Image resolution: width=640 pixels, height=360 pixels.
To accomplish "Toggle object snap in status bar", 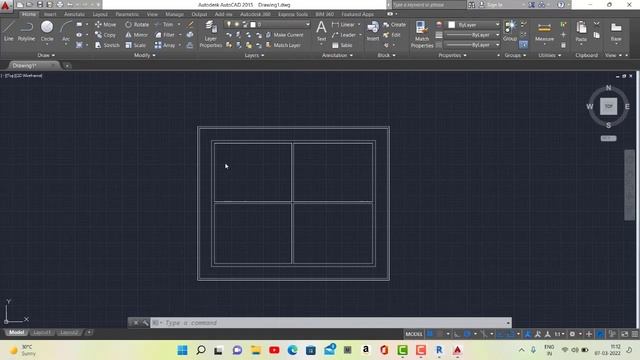I will coord(510,334).
